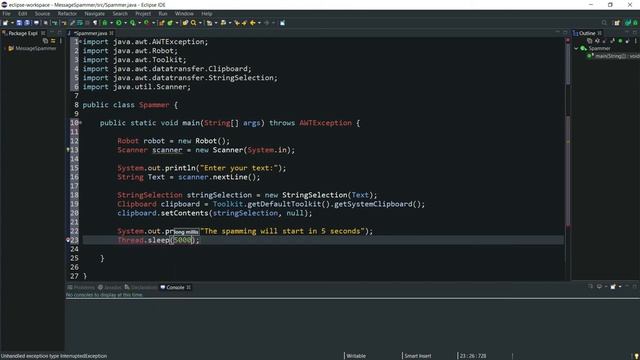The width and height of the screenshot is (640, 360).
Task: Switch to the Debug perspective icon
Action: pos(635,23)
